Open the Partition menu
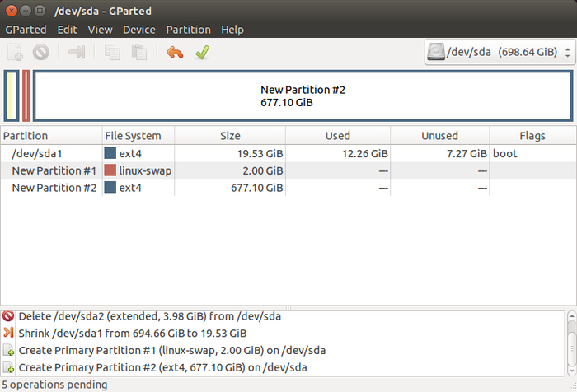 (188, 30)
